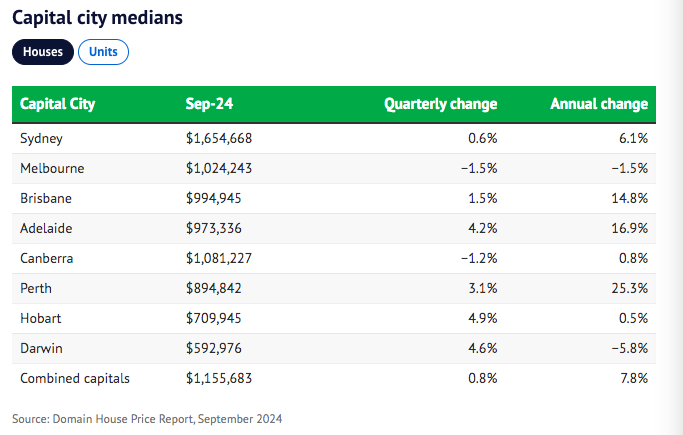Click the Quarterly change column header
The width and height of the screenshot is (683, 435).
[x=440, y=104]
